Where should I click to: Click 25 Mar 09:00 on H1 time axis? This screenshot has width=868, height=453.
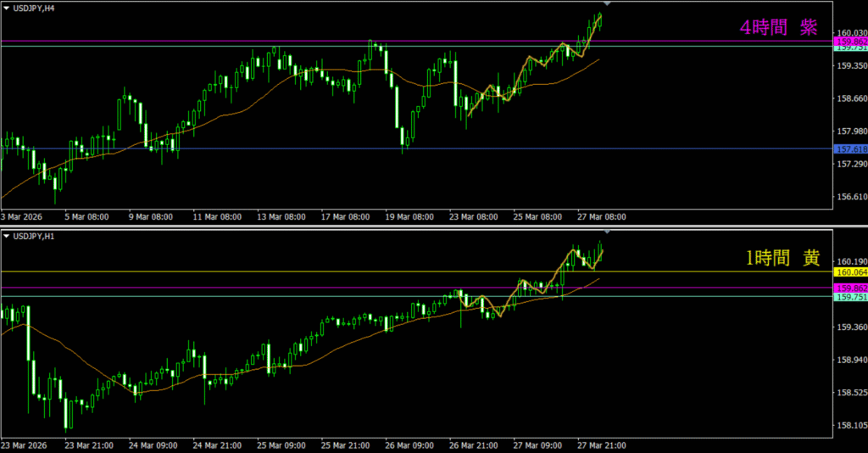281,445
